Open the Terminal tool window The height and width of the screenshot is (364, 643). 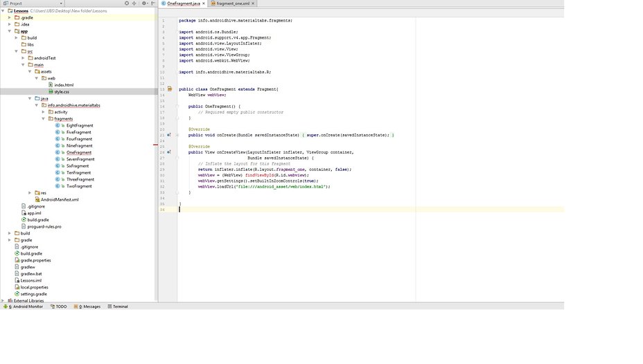tap(118, 307)
